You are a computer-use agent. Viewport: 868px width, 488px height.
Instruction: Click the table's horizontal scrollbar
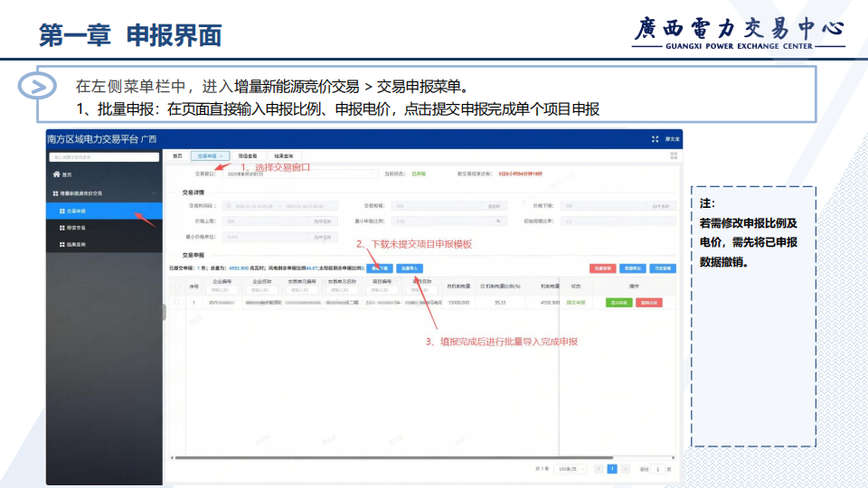click(394, 457)
